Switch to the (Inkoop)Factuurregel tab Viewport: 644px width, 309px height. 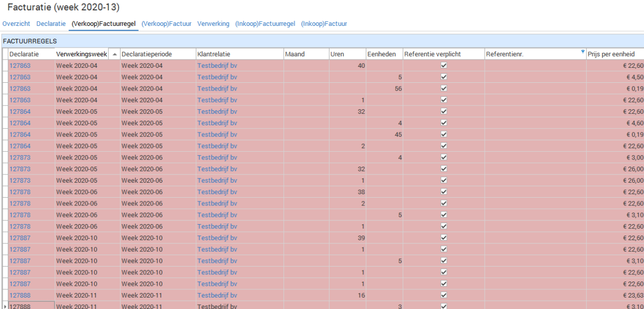265,24
